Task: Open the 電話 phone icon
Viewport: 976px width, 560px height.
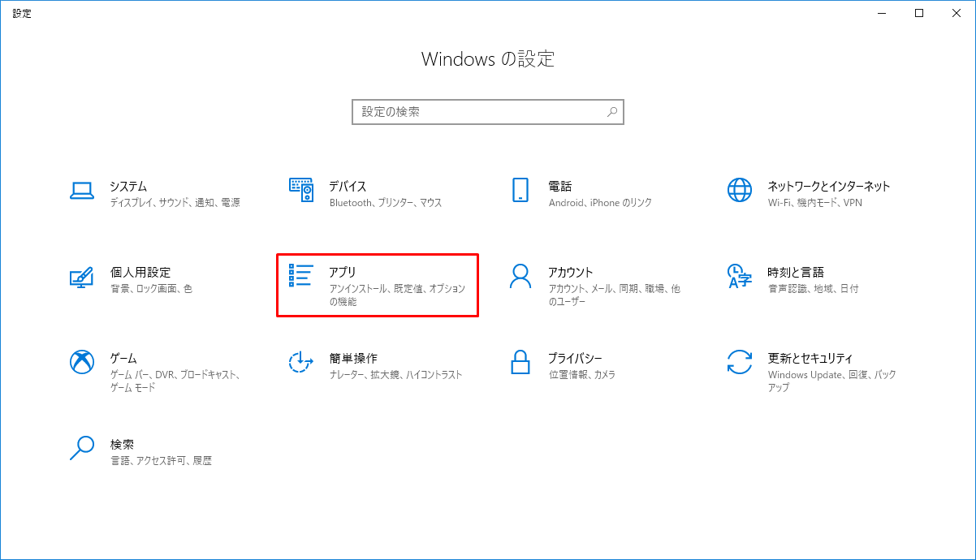Action: [520, 190]
